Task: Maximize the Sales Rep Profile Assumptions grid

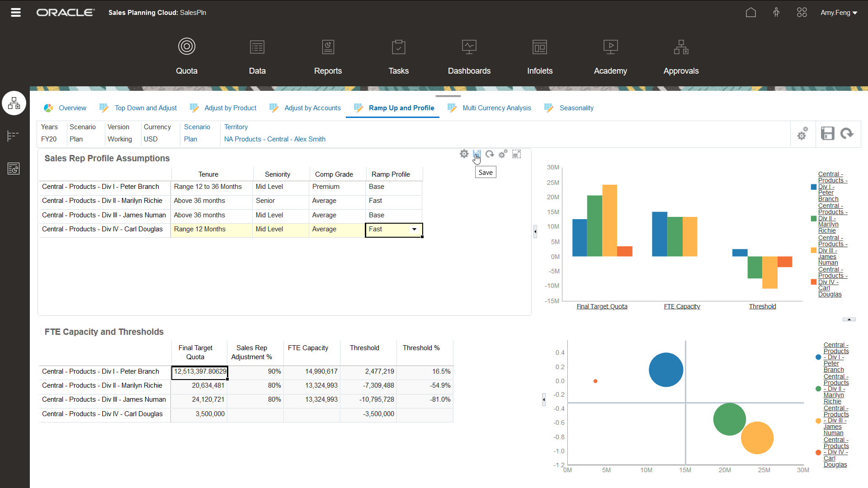Action: (x=516, y=154)
